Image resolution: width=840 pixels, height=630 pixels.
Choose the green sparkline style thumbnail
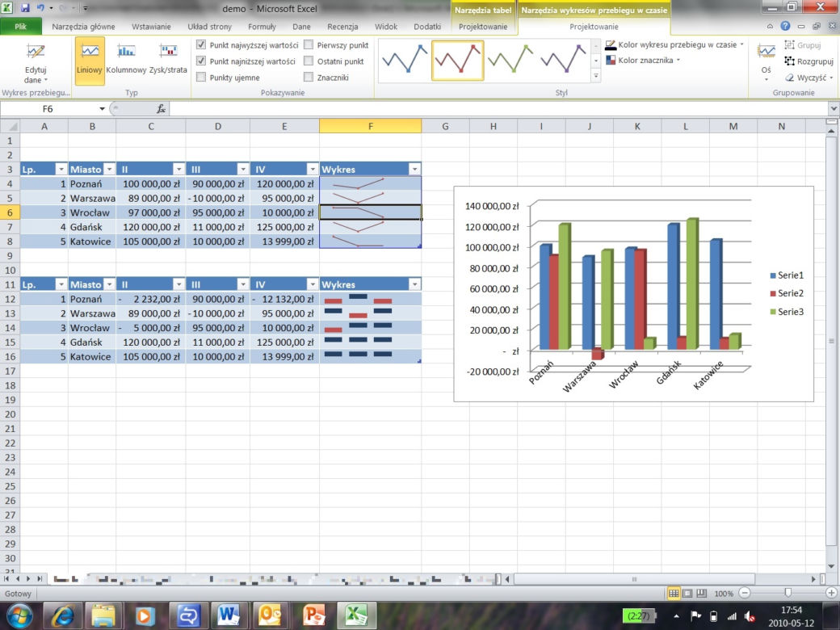coord(510,60)
